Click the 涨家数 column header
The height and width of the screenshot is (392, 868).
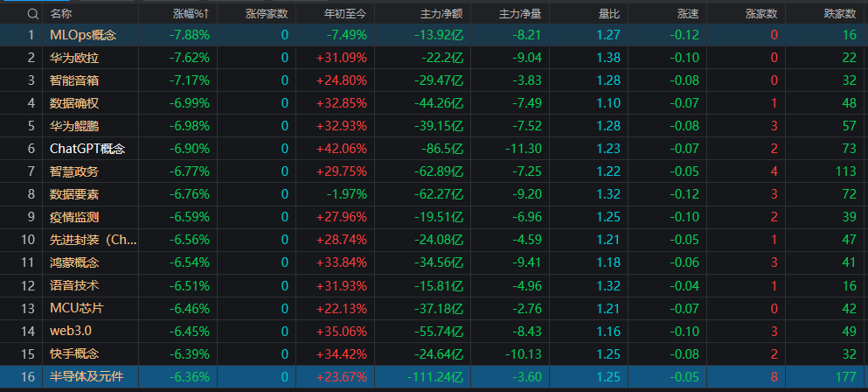click(x=761, y=13)
